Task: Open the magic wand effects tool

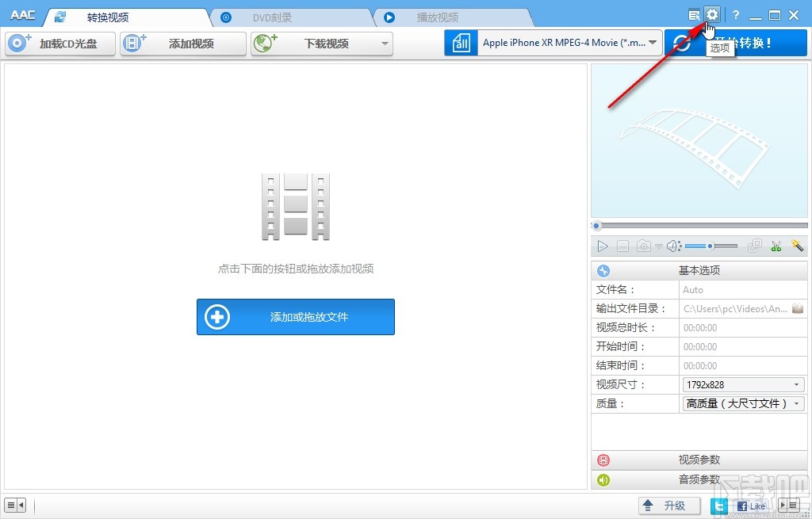Action: 797,246
